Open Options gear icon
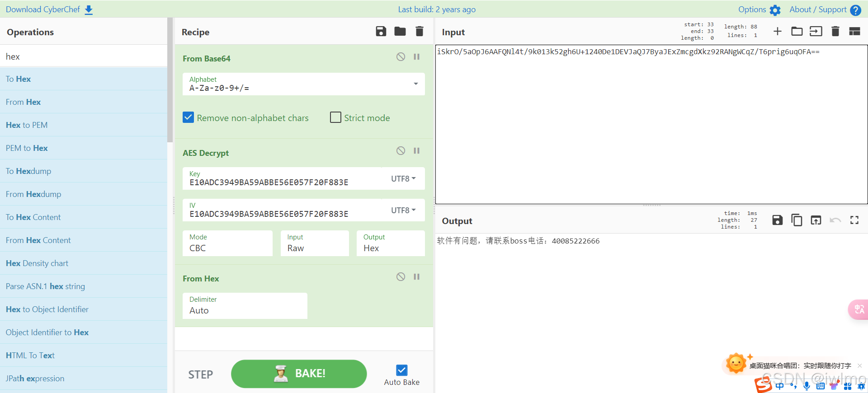The height and width of the screenshot is (393, 868). pos(775,10)
